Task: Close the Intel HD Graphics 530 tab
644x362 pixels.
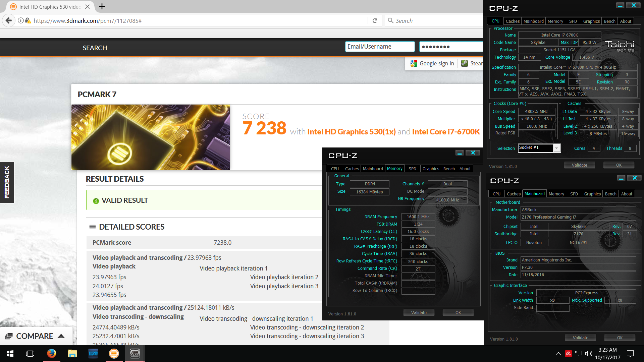Action: pyautogui.click(x=87, y=7)
